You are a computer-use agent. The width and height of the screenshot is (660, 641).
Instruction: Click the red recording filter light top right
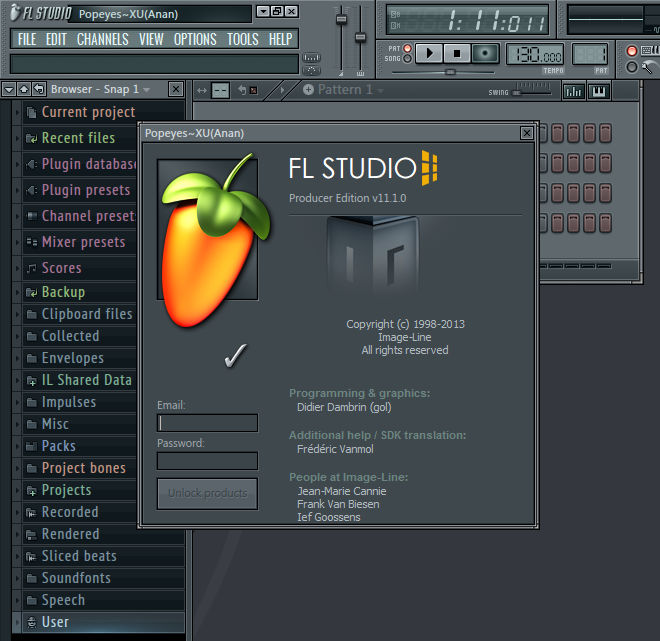tap(631, 51)
